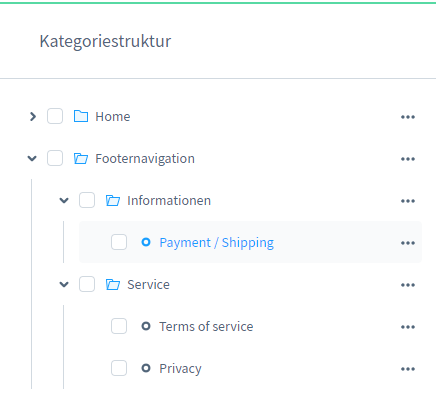Open the Service row three-dot menu
The width and height of the screenshot is (436, 399).
pyautogui.click(x=408, y=285)
